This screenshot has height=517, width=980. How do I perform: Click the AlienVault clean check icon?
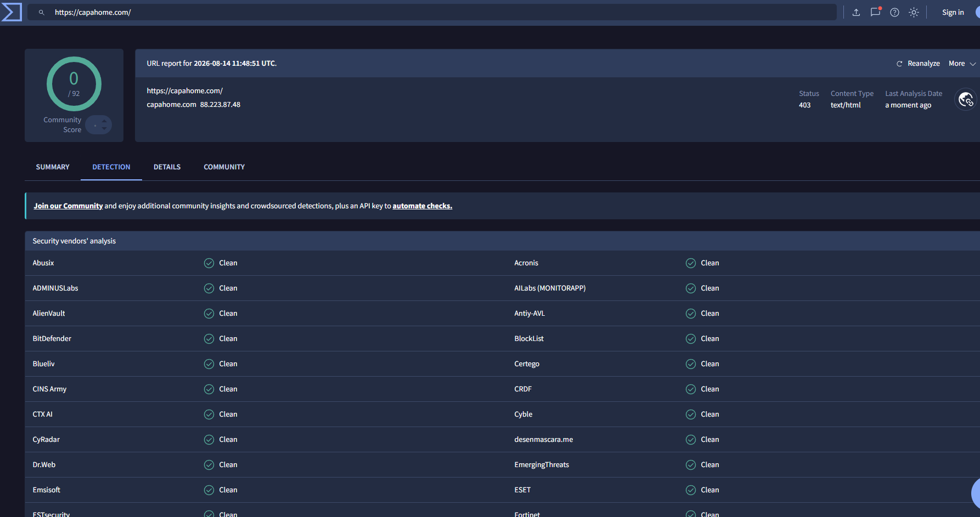point(209,314)
